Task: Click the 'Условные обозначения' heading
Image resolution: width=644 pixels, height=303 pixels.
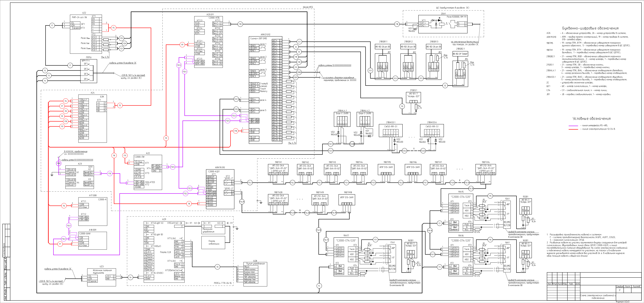Action: click(x=592, y=119)
